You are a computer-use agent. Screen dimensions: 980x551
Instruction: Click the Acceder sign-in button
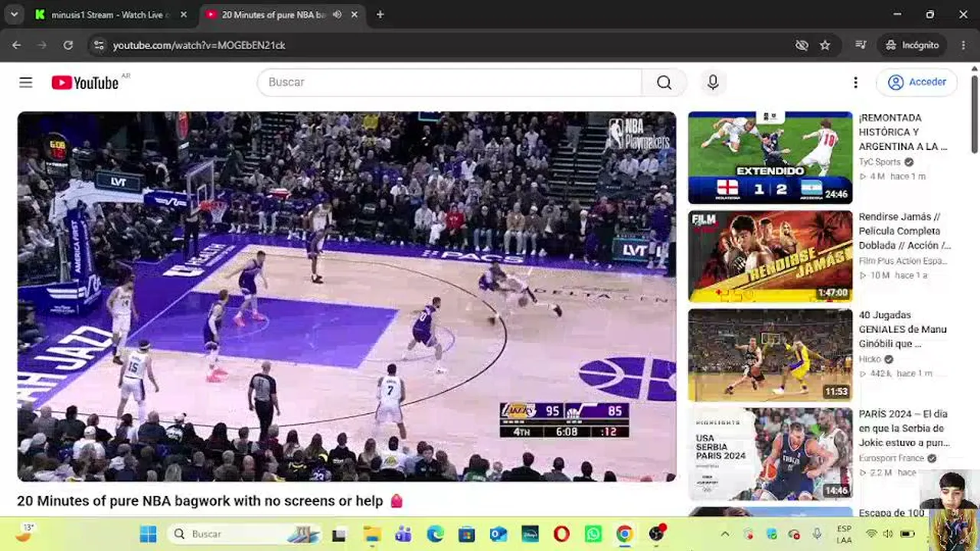point(917,83)
